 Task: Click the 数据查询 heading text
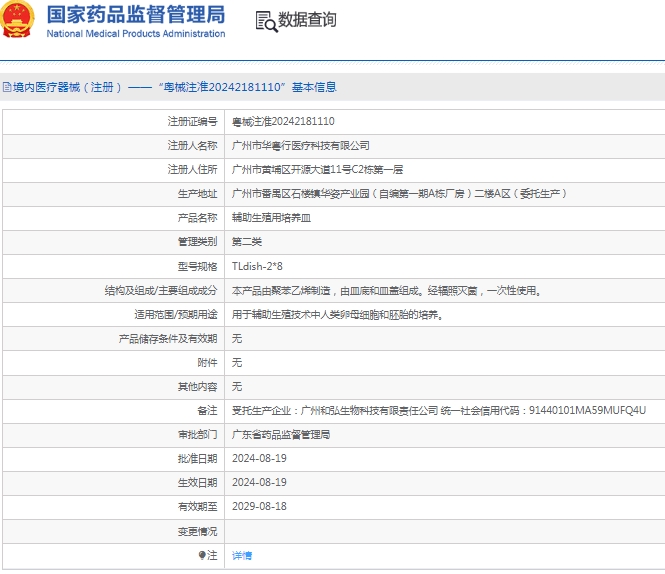(x=307, y=20)
